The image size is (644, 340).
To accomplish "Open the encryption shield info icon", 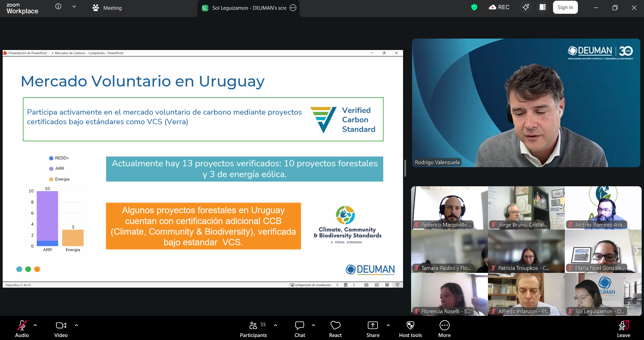I will click(x=474, y=7).
